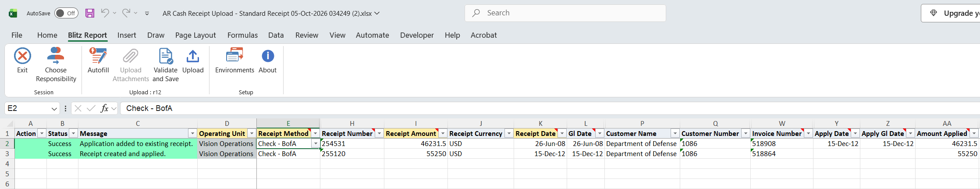This screenshot has height=189, width=980.
Task: Open the Invoice Number filter dropdown
Action: tap(808, 133)
